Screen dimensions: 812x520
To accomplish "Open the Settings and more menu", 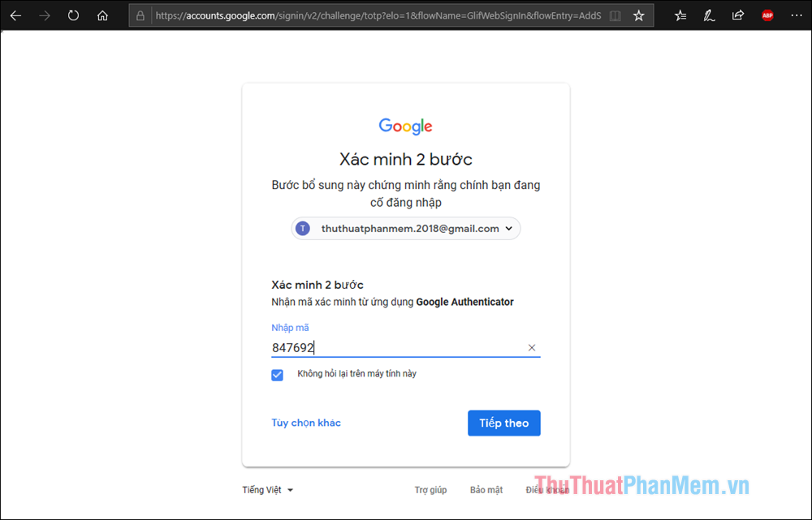I will pos(796,15).
